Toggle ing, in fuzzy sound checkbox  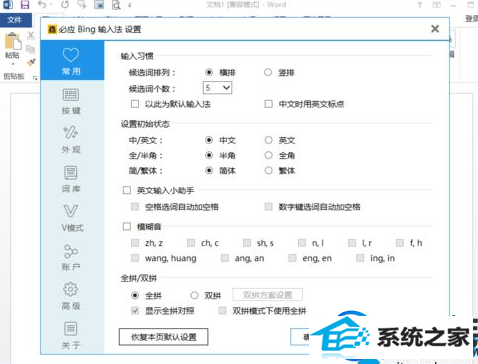[360, 258]
